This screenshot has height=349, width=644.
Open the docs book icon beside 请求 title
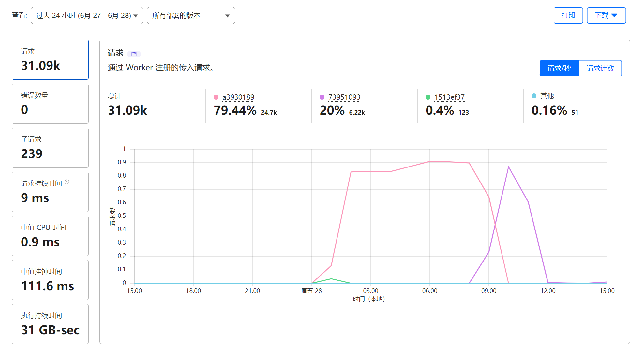pos(134,54)
